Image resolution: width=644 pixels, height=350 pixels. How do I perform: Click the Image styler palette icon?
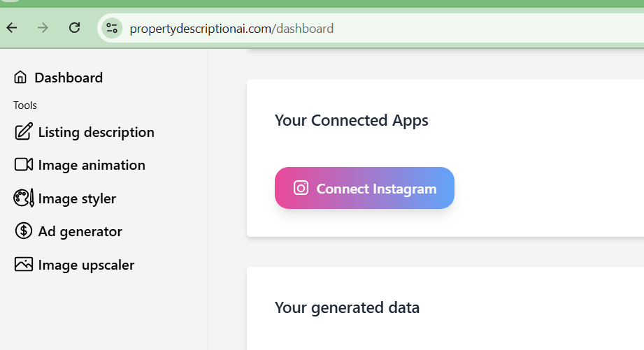tap(23, 198)
